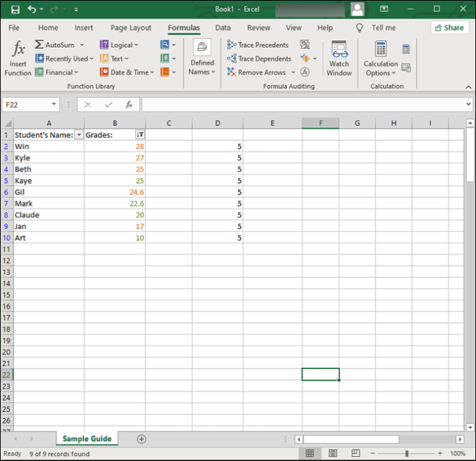The image size is (476, 461).
Task: Click Trace Precedents
Action: click(x=257, y=45)
